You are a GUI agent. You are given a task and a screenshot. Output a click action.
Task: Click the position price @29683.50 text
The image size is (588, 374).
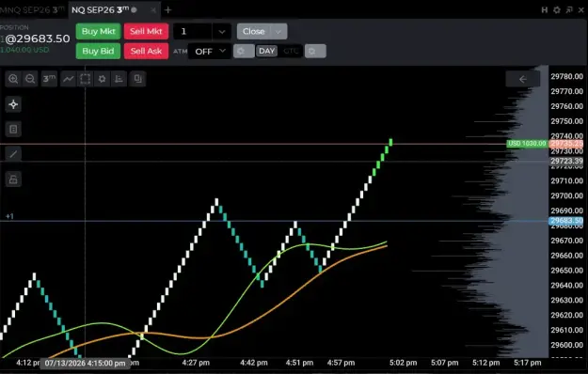38,39
